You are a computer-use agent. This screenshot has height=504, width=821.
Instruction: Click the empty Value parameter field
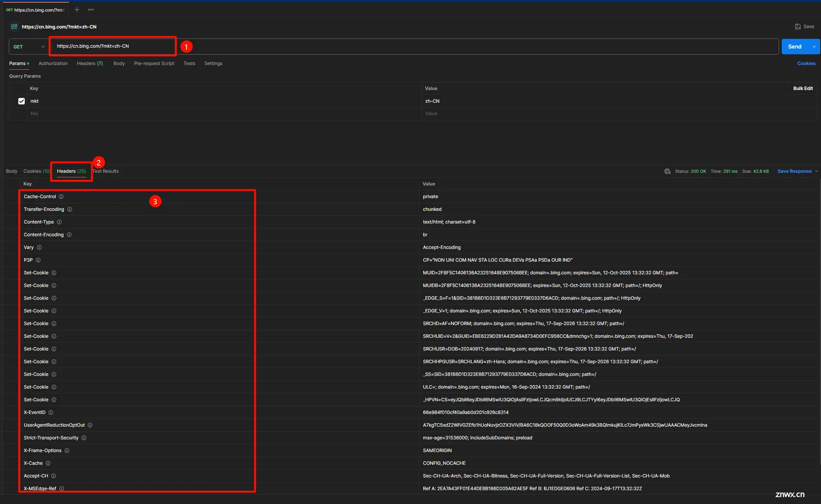(619, 113)
